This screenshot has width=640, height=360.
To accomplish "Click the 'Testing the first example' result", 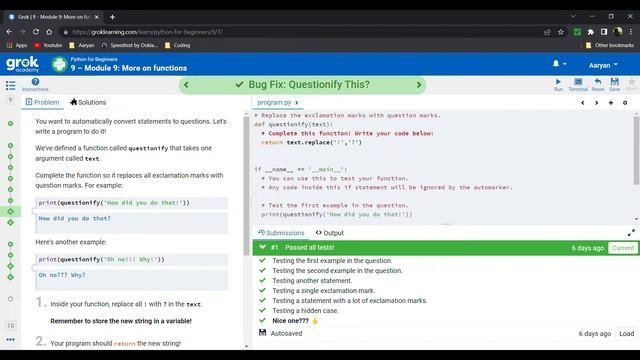I will (x=332, y=261).
